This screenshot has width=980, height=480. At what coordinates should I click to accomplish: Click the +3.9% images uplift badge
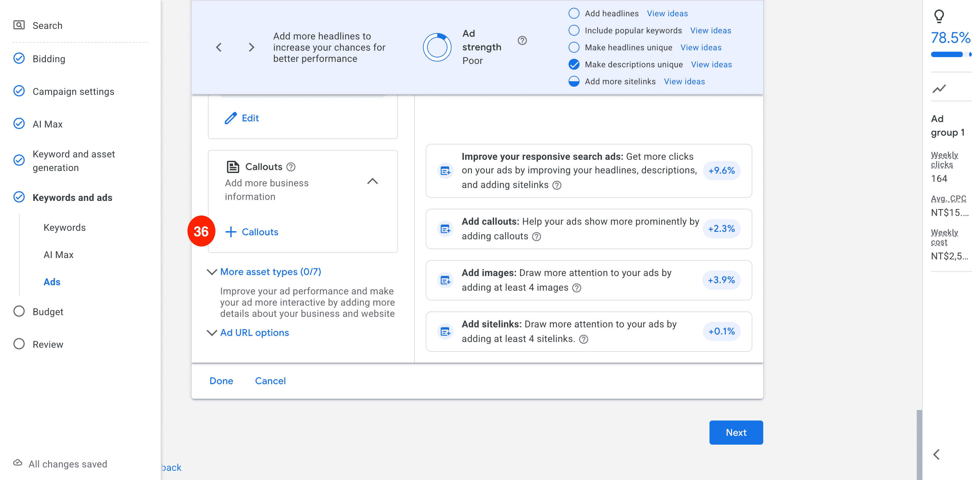pos(721,280)
